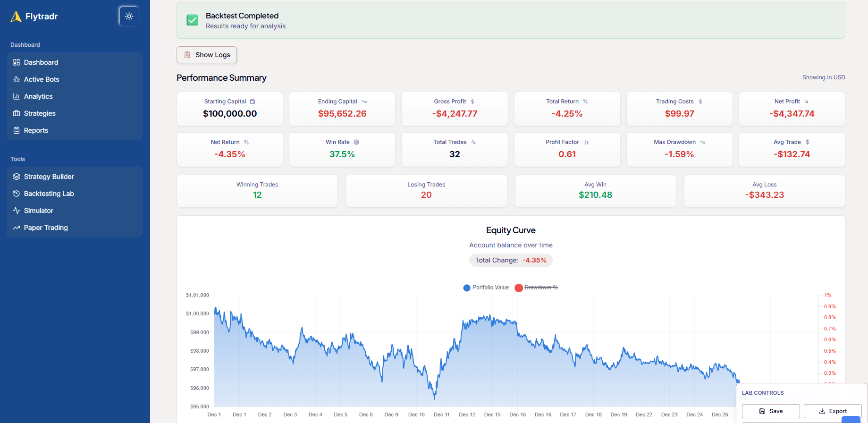Click the Strategies sidebar icon
This screenshot has height=423, width=868.
click(17, 113)
